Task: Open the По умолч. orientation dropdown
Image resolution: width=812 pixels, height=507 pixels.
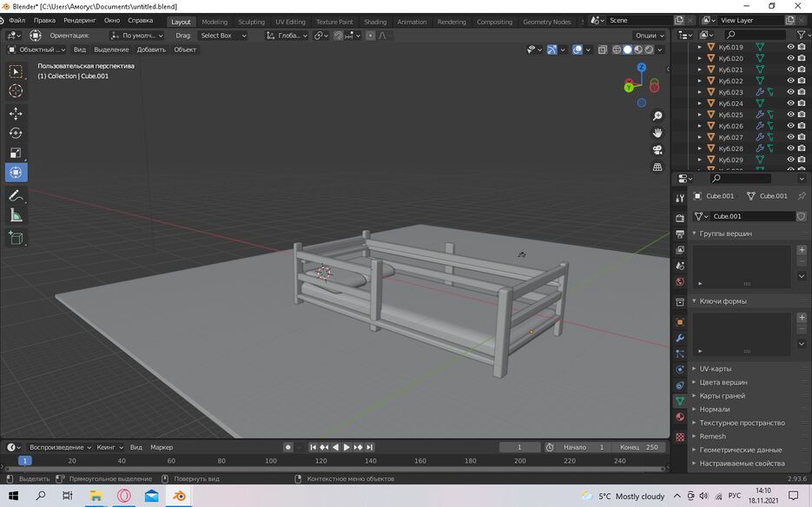Action: (x=137, y=36)
